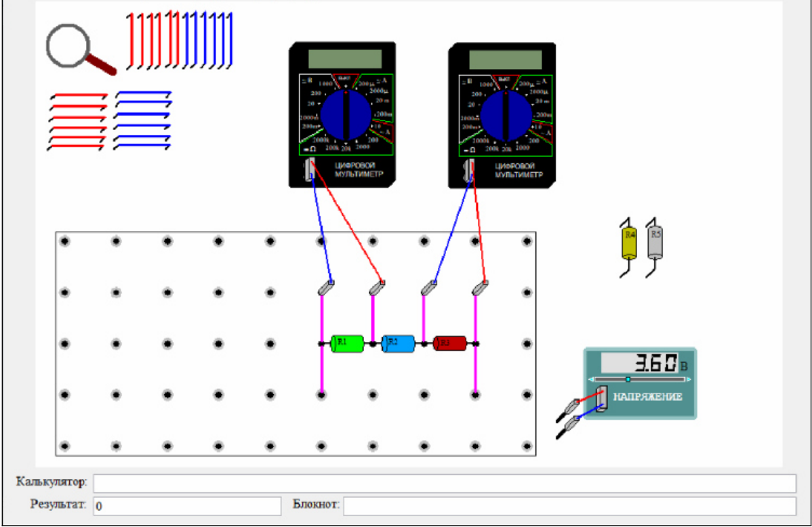812x527 pixels.
Task: Grab the power supply's blue-wire probe
Action: [569, 427]
